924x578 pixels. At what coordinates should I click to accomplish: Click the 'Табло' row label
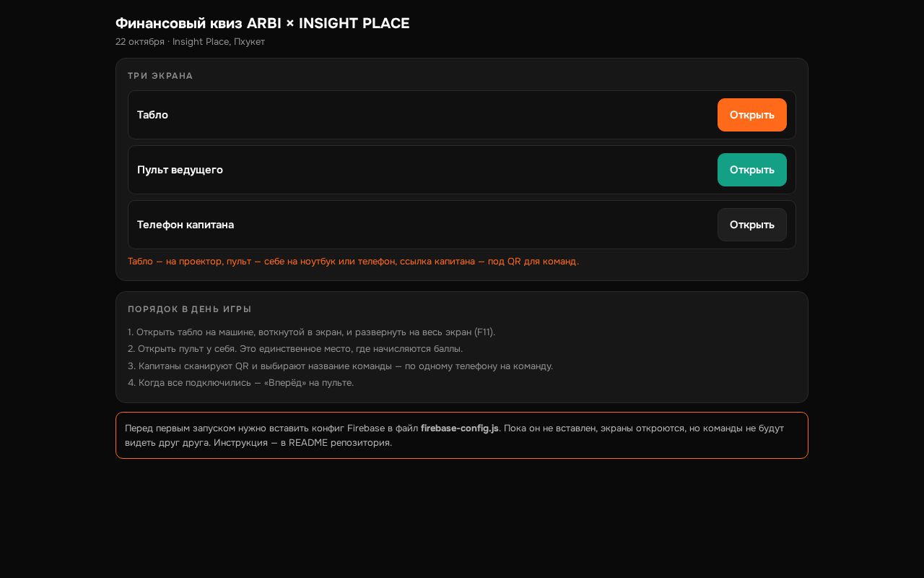point(152,115)
